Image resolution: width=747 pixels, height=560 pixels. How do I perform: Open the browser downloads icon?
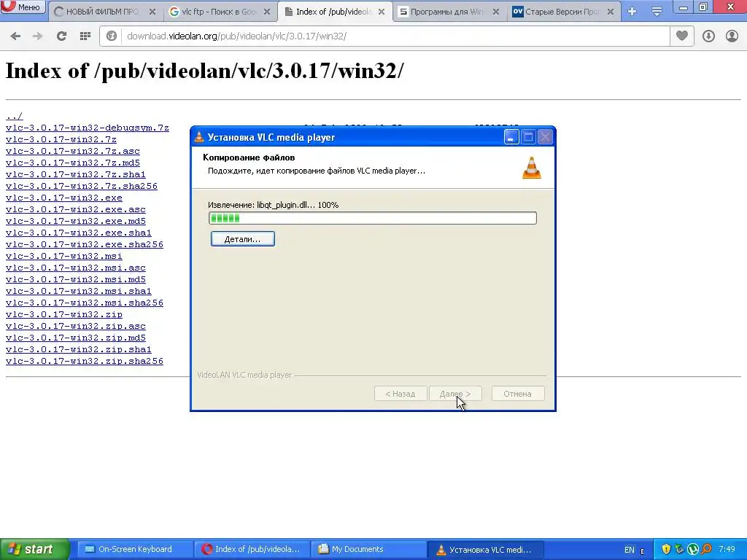[708, 36]
